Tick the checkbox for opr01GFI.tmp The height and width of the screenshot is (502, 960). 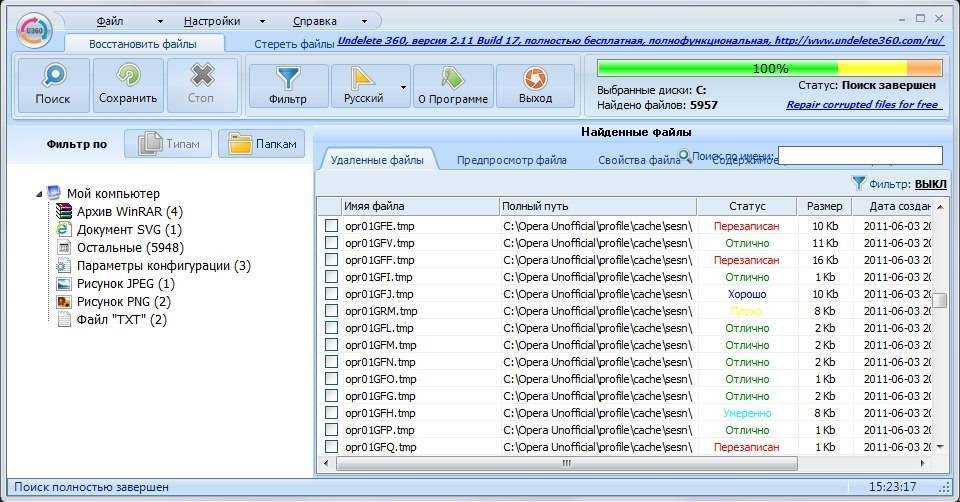[x=331, y=277]
